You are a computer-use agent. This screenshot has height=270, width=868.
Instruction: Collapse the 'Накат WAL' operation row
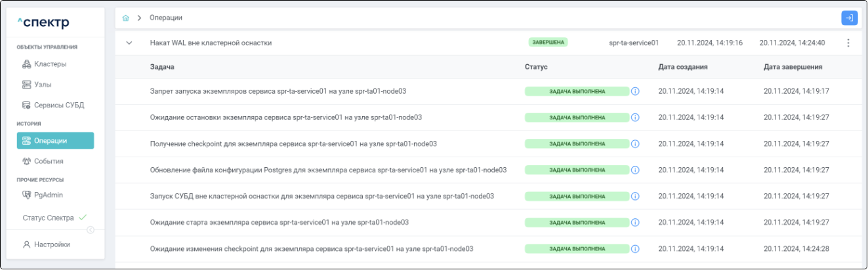coord(129,43)
